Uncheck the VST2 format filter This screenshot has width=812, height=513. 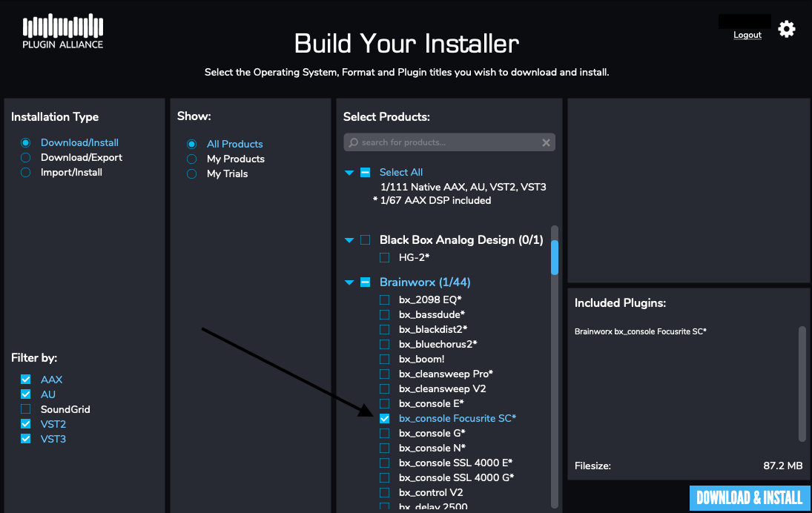tap(25, 424)
